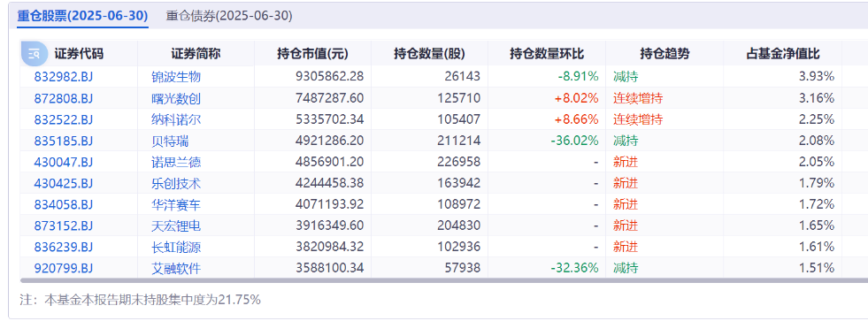
Task: Sort by 持仓数量(股) column header
Action: pyautogui.click(x=429, y=54)
